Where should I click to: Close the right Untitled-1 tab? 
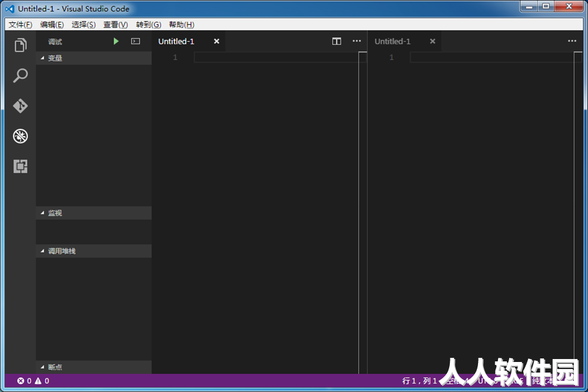pyautogui.click(x=432, y=41)
